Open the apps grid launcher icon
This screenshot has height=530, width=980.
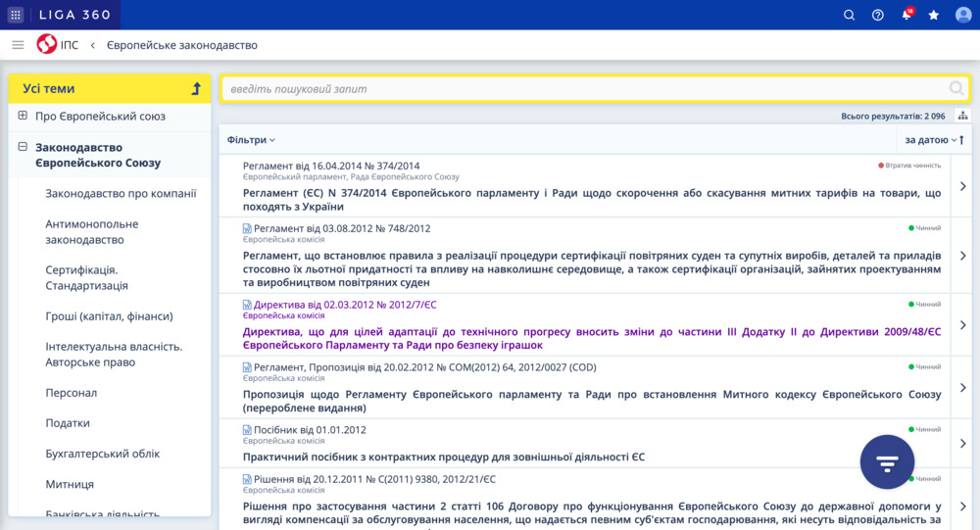[x=16, y=15]
